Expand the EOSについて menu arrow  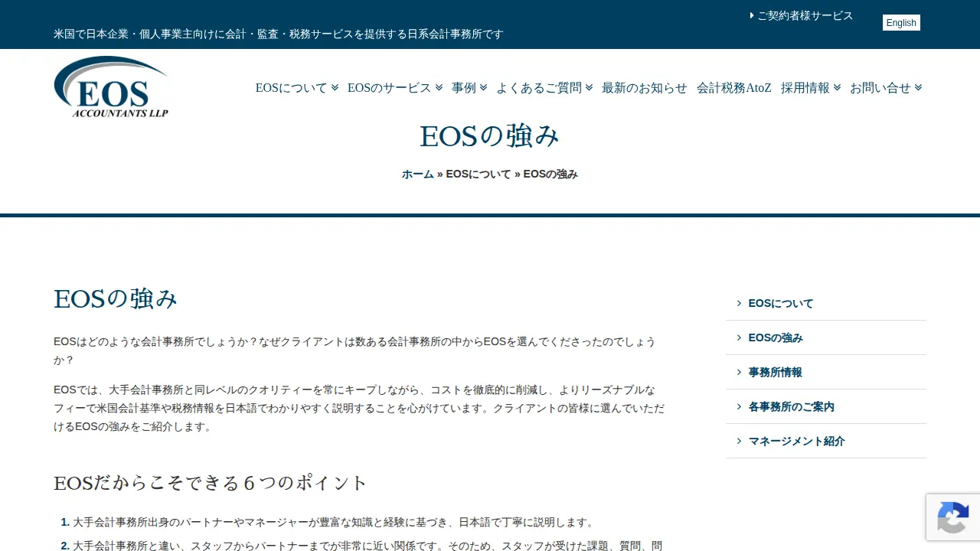[335, 87]
